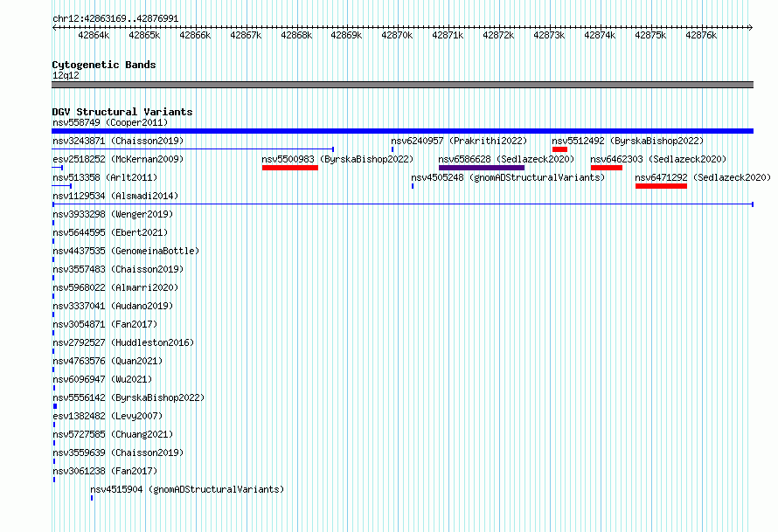The width and height of the screenshot is (778, 532).
Task: Open the nsv2792527 (Huddleston2016) label
Action: tap(123, 342)
